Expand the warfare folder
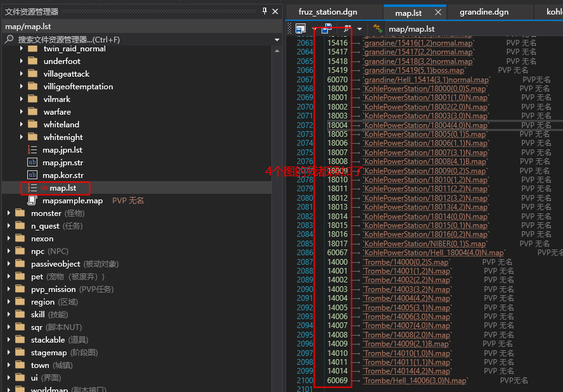 [21, 112]
